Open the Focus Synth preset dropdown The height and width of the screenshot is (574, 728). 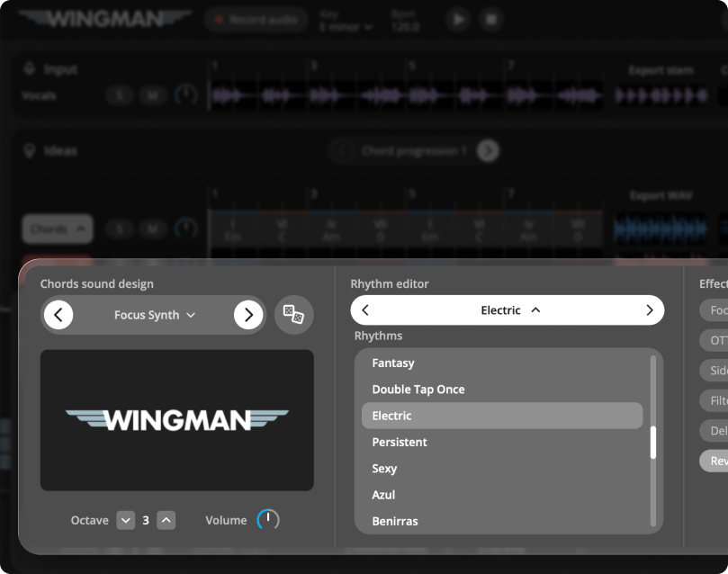[x=154, y=315]
